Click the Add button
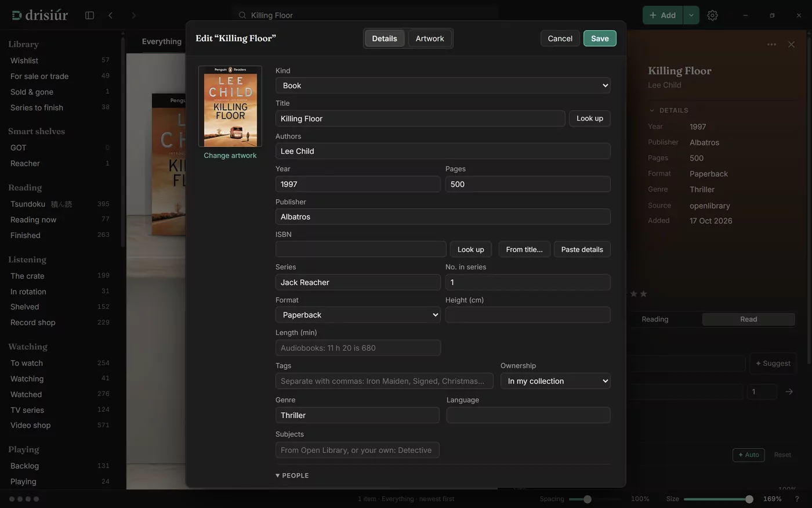The width and height of the screenshot is (812, 508). coord(662,15)
